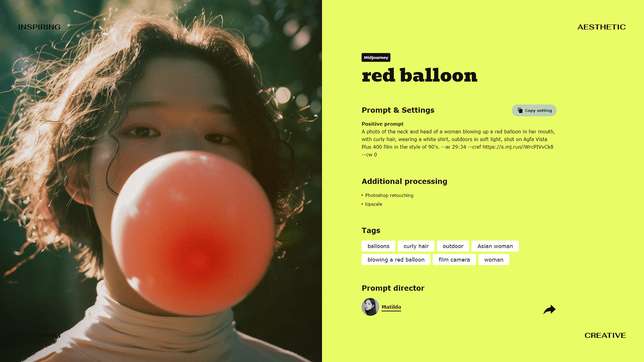Click the copy icon in Copy setting
The width and height of the screenshot is (644, 362).
point(520,110)
